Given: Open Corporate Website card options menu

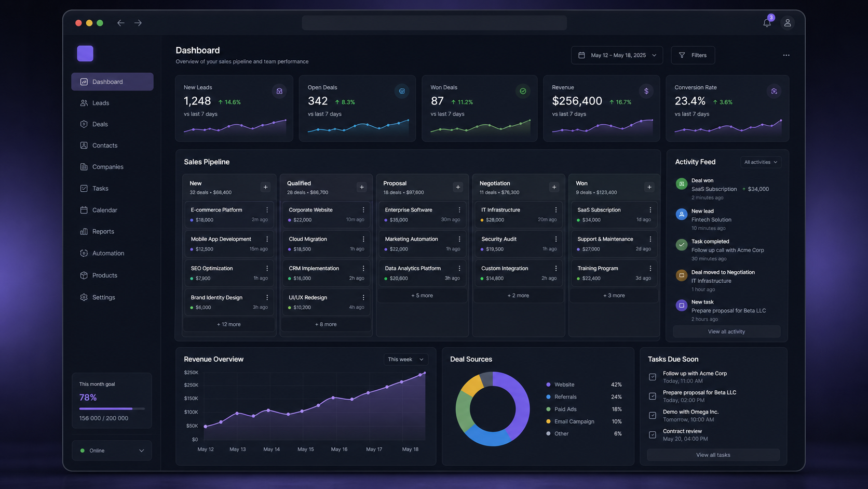Looking at the screenshot, I should [363, 210].
